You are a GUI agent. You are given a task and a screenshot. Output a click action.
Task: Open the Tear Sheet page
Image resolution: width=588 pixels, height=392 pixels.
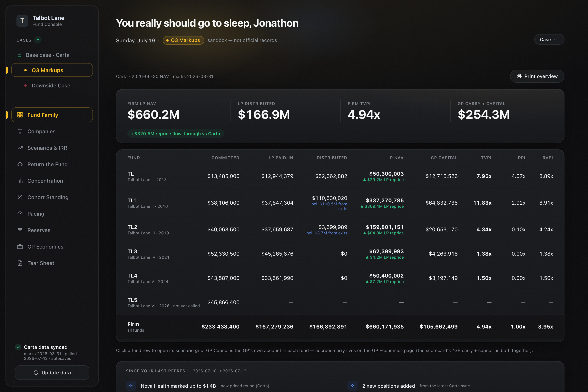point(52,263)
